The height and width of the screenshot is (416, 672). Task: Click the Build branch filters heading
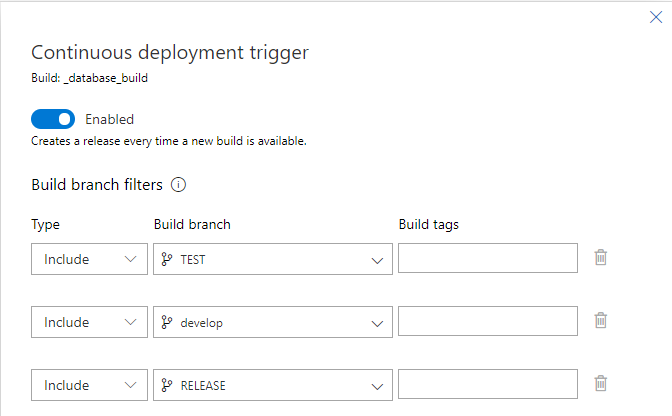97,185
